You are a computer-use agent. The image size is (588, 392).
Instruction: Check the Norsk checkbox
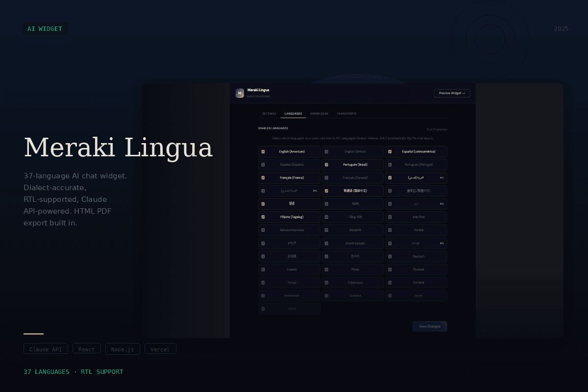tap(390, 295)
